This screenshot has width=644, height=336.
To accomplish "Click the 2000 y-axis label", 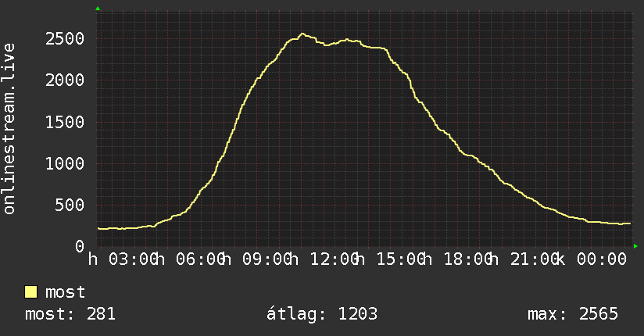I will (x=65, y=80).
